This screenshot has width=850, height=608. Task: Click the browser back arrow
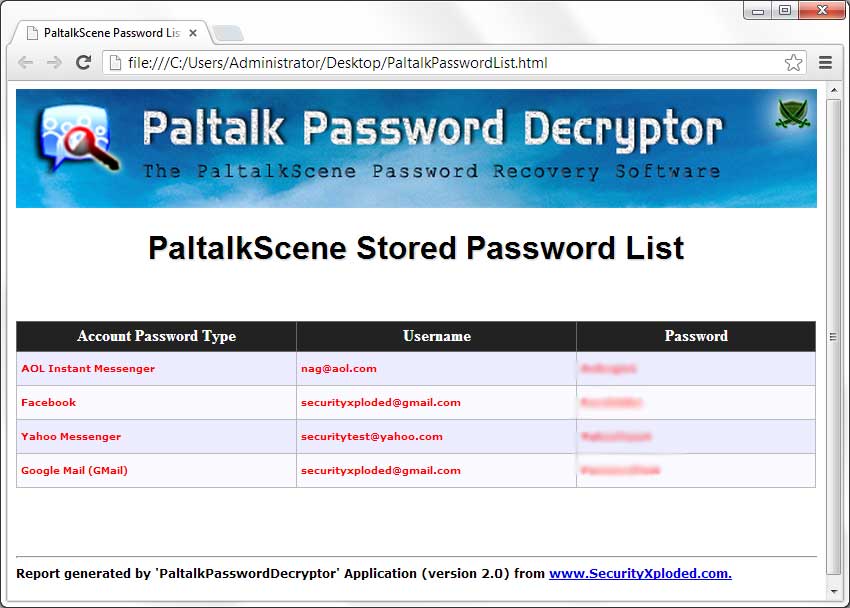(25, 63)
